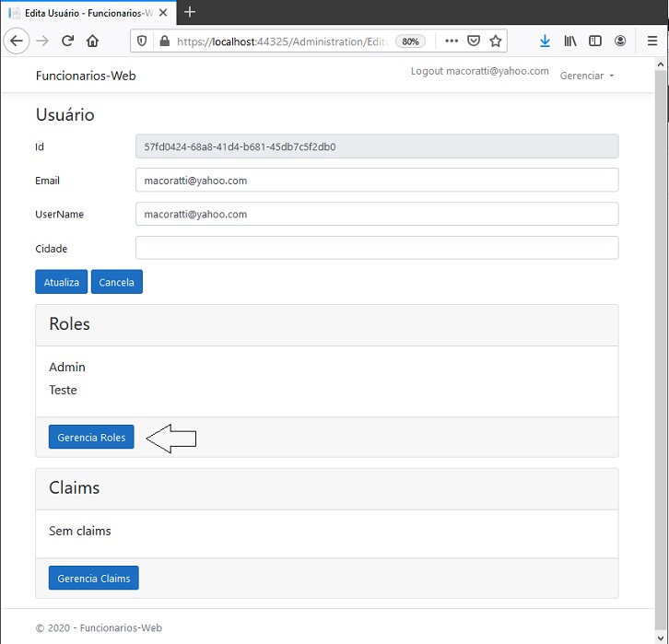
Task: Open a new browser tab
Action: click(x=190, y=12)
